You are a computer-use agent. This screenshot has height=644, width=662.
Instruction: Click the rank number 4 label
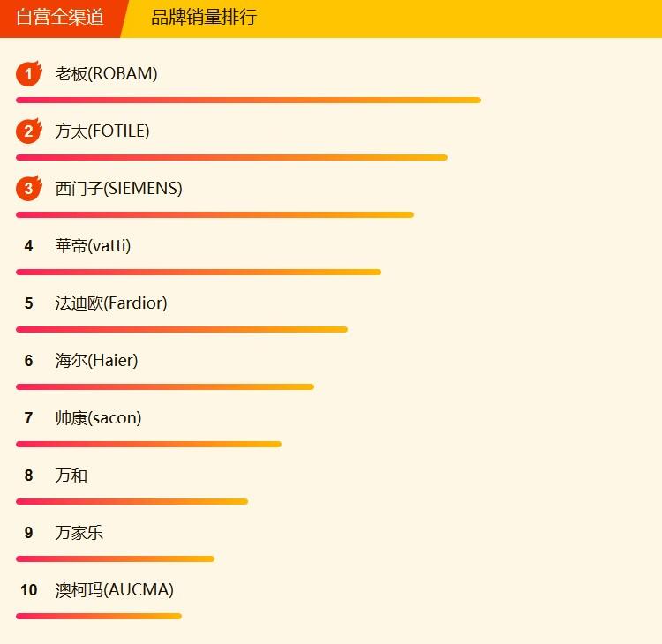tap(29, 246)
